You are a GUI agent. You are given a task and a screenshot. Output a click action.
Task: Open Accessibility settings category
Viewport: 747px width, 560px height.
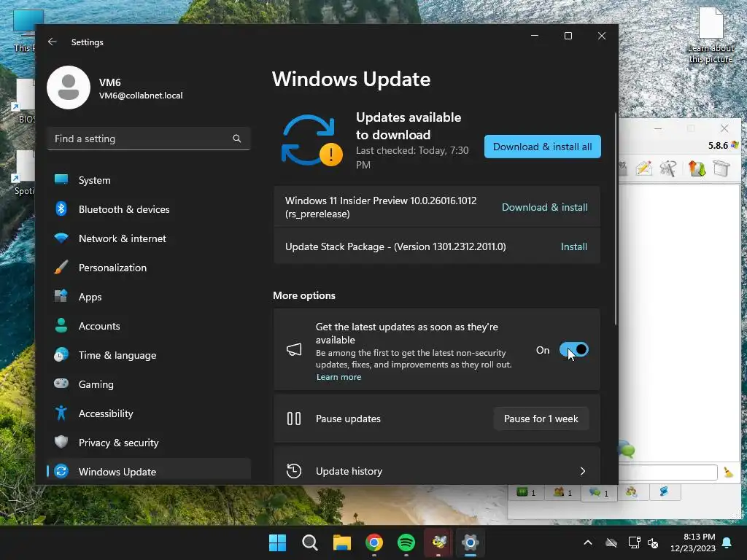[x=149, y=413]
